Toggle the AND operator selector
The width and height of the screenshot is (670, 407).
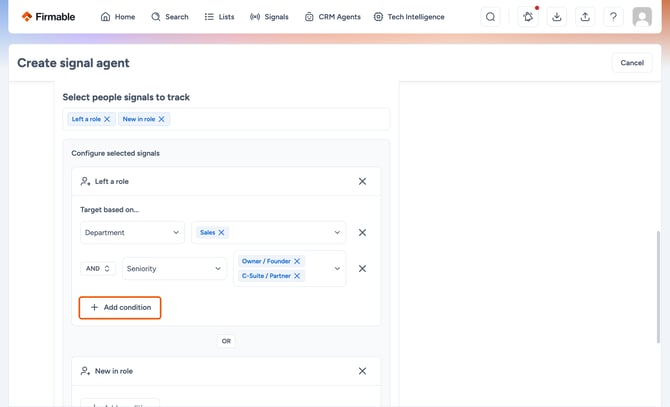pos(98,269)
